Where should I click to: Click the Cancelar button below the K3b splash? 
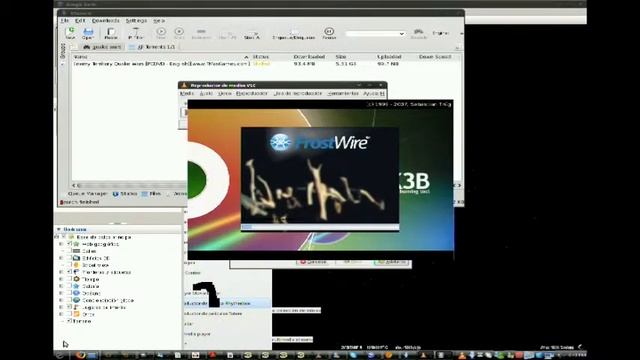pyautogui.click(x=313, y=262)
